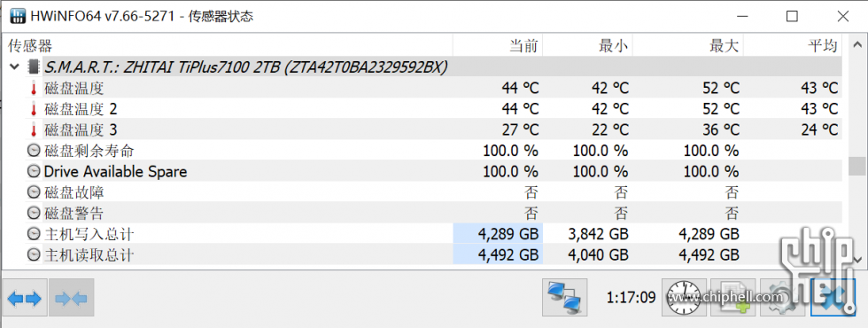Click the collapse-columns inward arrows button
Viewport: 868px width, 328px height.
(72, 298)
